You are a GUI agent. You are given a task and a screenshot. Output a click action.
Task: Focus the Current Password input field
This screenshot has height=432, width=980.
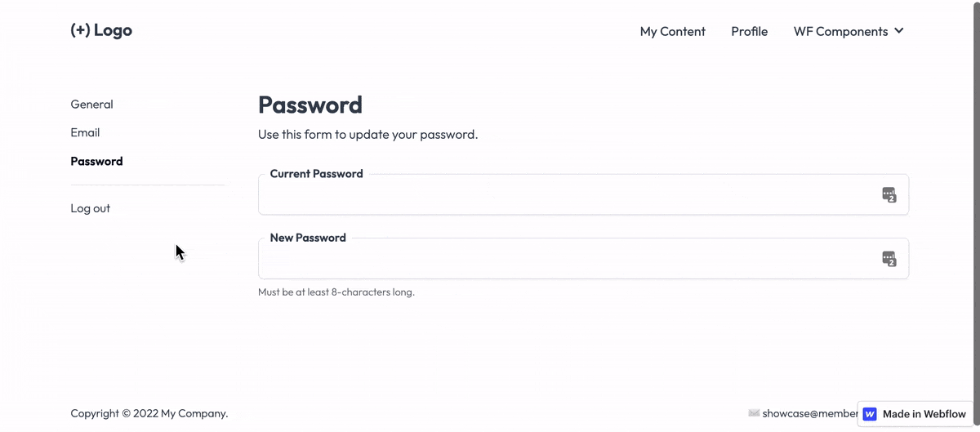[563, 196]
